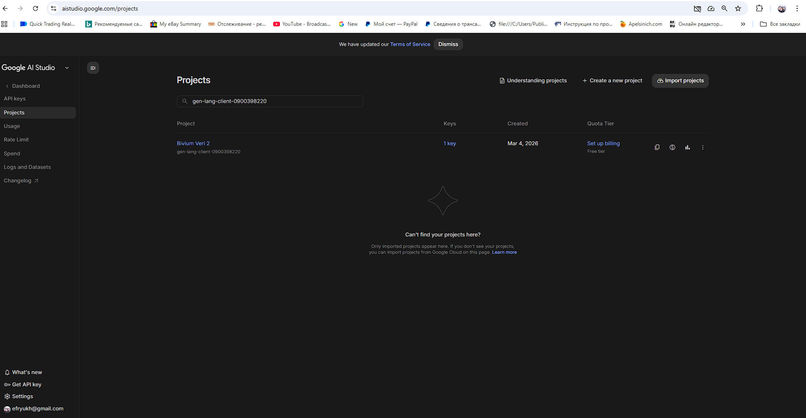Click the Keys column header
Viewport: 806px width, 418px height.
pos(450,123)
